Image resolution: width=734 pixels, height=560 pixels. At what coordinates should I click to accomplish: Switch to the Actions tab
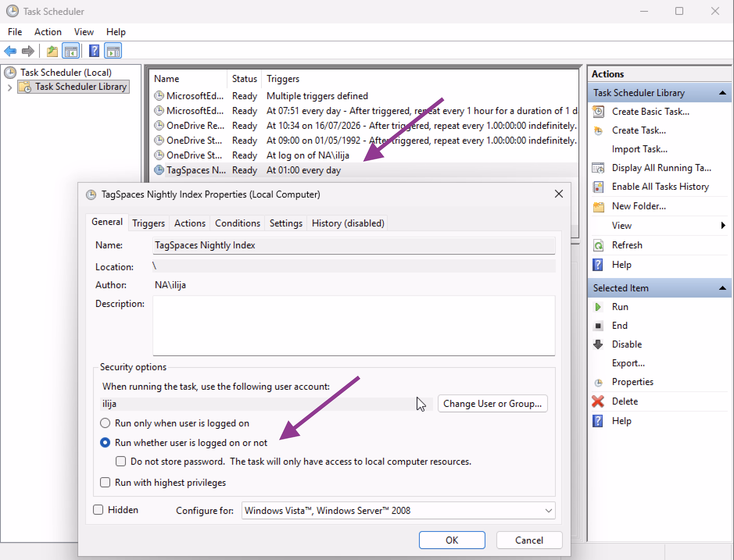190,223
